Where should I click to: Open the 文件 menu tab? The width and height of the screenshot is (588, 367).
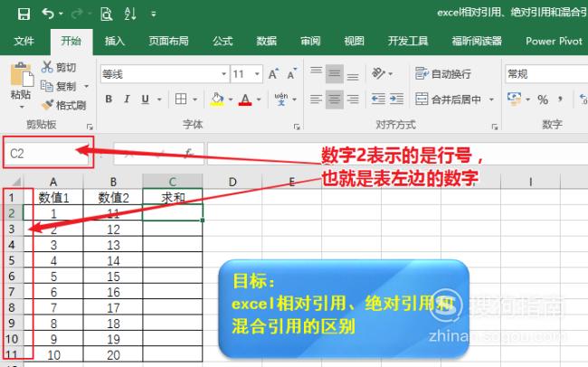tap(24, 41)
